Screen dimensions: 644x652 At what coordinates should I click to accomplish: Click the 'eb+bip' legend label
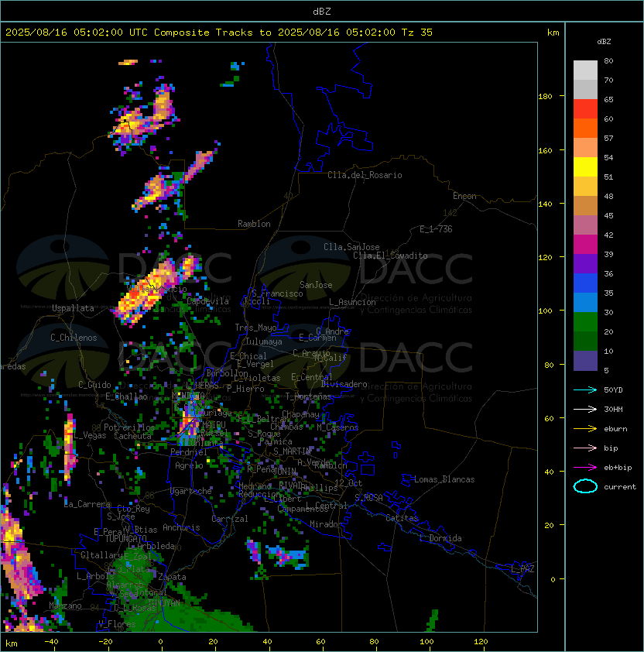coord(618,468)
